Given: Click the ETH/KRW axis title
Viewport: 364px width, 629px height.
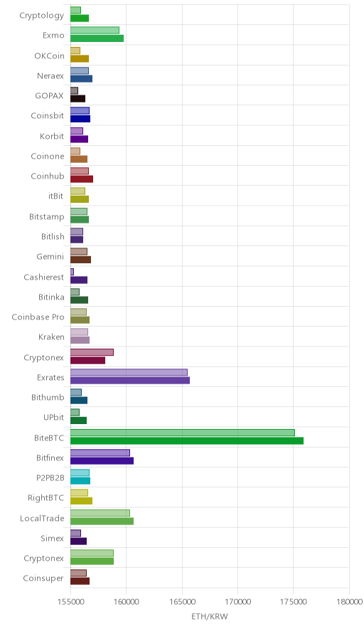Looking at the screenshot, I should pos(209,617).
